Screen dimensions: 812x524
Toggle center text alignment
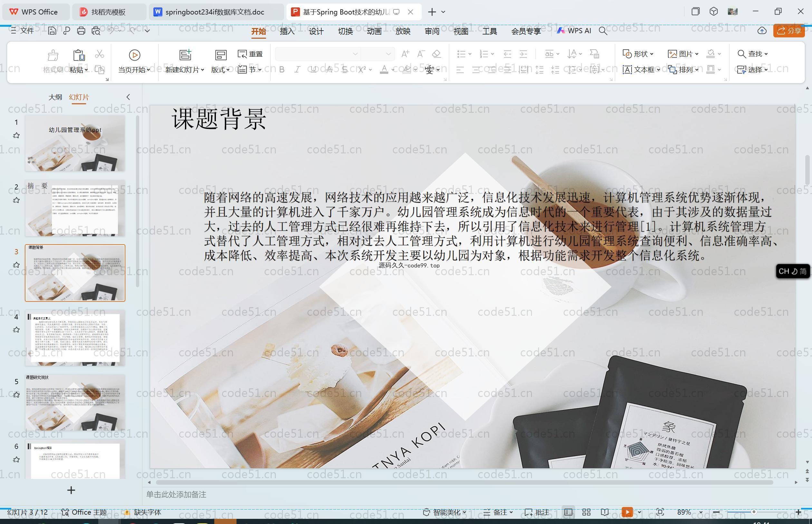pyautogui.click(x=476, y=70)
